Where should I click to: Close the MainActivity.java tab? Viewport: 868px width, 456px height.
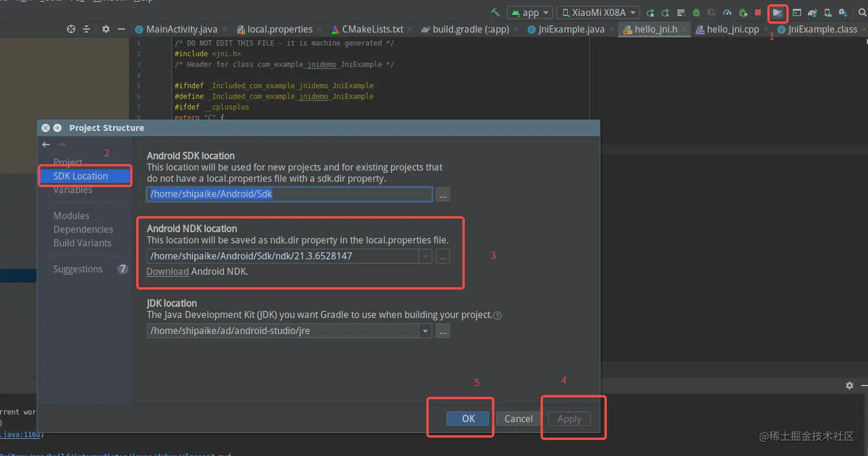pos(226,29)
